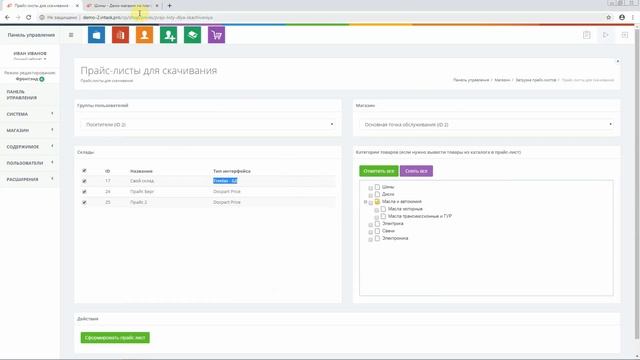Click the highlighted interface type cell
This screenshot has height=360, width=640.
pyautogui.click(x=225, y=181)
